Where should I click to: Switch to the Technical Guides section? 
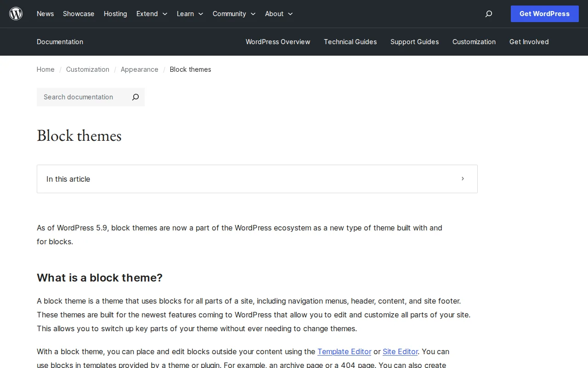pos(350,42)
